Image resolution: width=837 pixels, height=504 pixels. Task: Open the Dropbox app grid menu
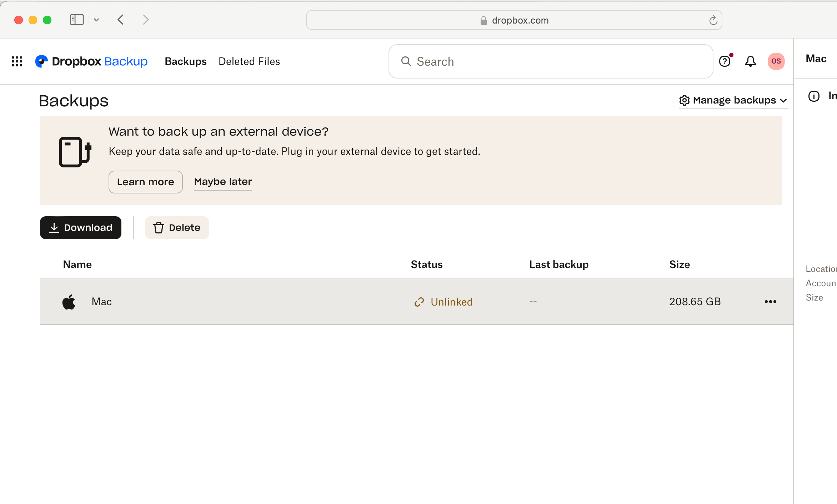tap(17, 61)
